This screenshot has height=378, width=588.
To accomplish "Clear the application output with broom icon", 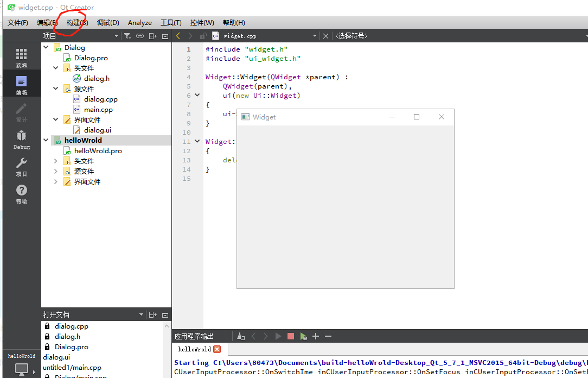I will pos(240,336).
